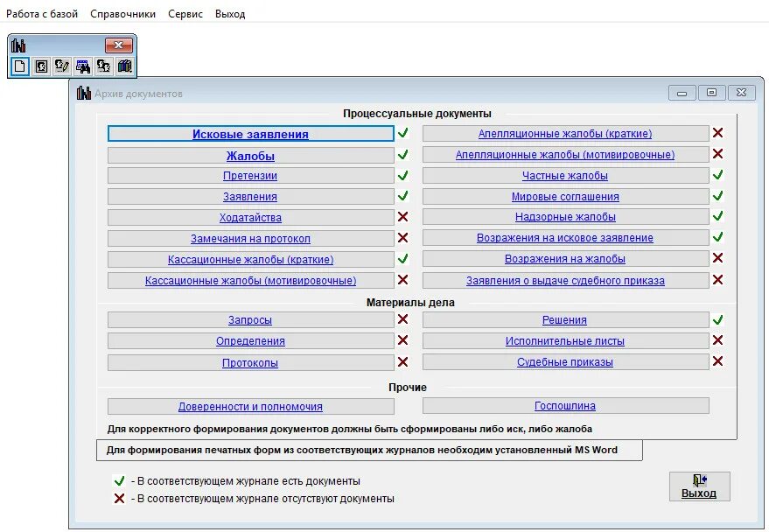Screen dimensions: 769x532
Task: Click the red X beside Апелляционные жалобы (краткие)
Action: 718,132
